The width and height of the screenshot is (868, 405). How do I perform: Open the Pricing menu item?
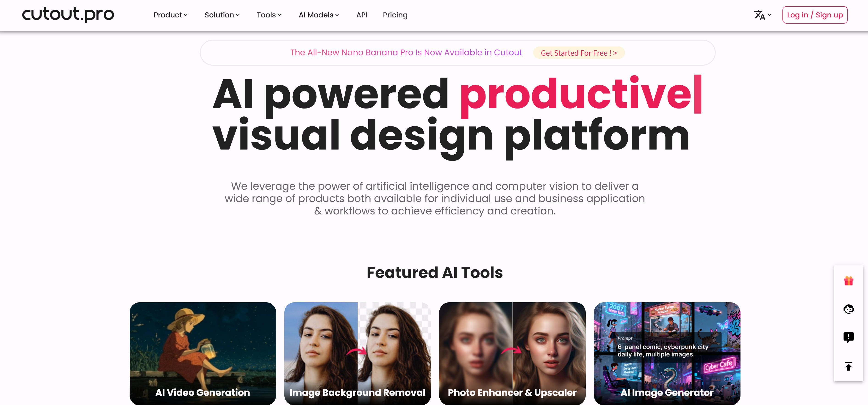tap(395, 15)
